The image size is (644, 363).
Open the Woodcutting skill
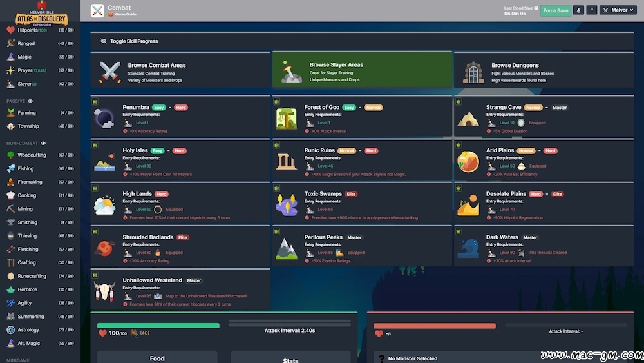(x=40, y=155)
